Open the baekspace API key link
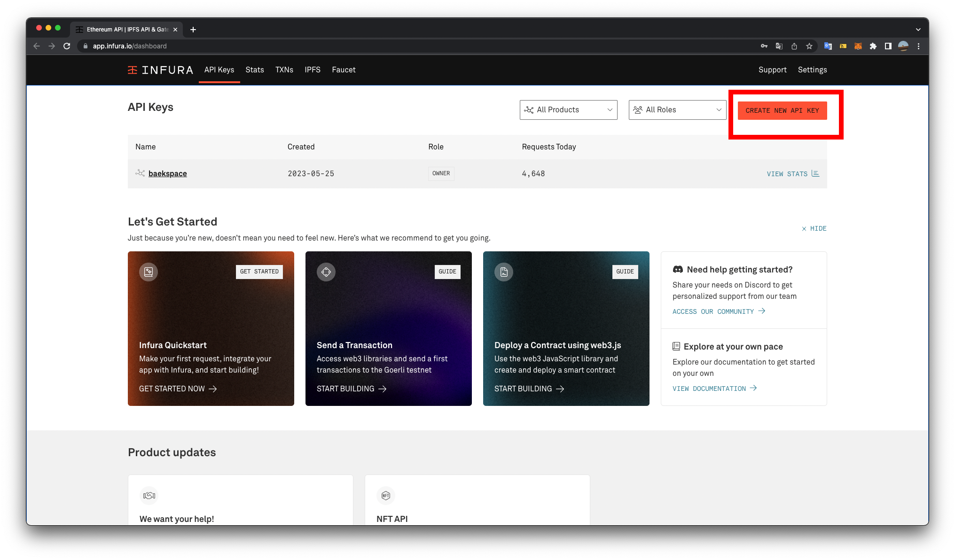 click(167, 173)
